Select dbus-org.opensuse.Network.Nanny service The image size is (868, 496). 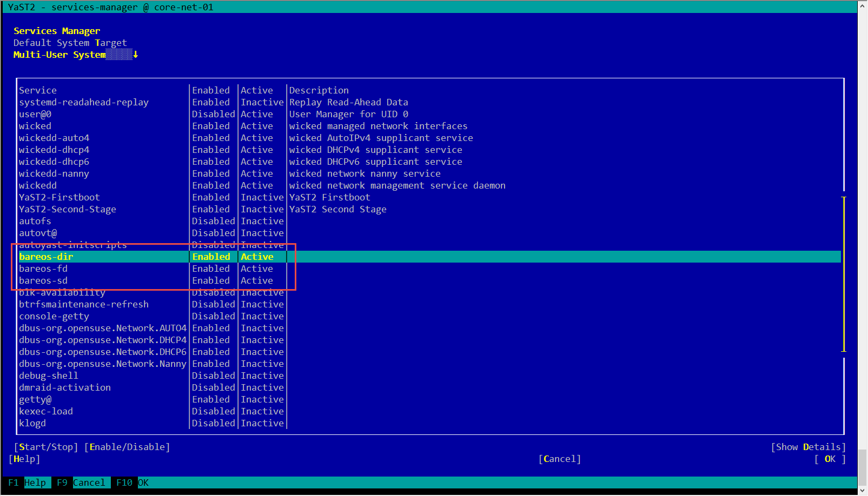(430, 364)
